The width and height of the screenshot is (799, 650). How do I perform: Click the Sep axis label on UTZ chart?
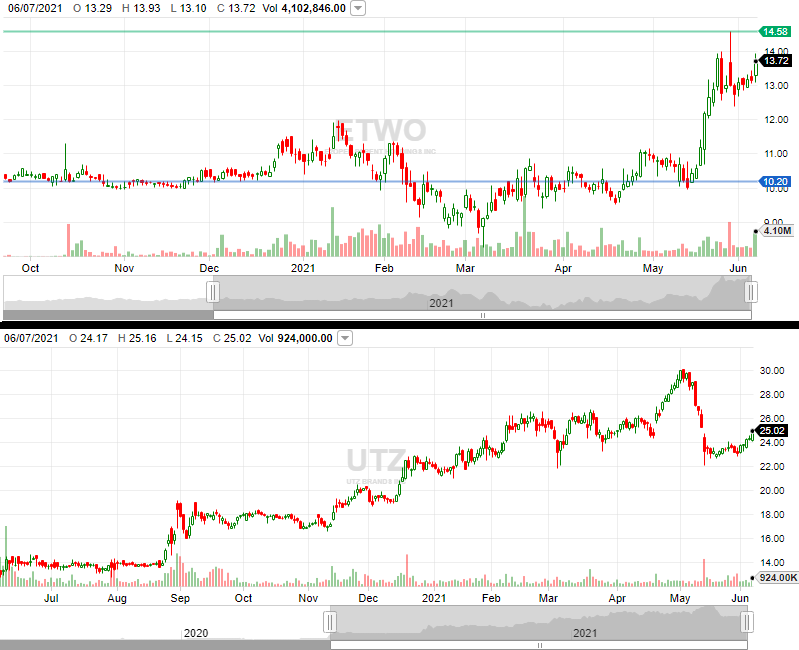click(x=180, y=598)
